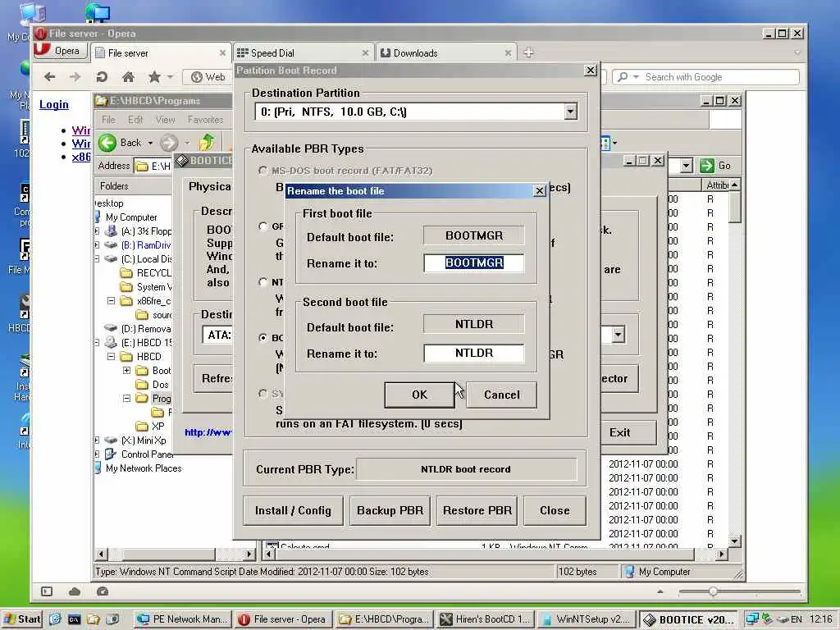The image size is (840, 630).
Task: Open command prompt from quick launch
Action: click(74, 619)
